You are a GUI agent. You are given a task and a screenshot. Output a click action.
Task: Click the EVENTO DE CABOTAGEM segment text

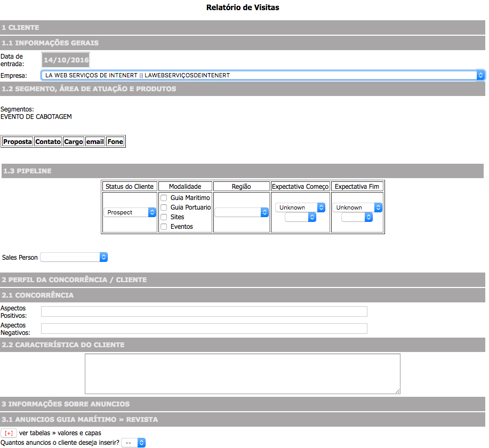pyautogui.click(x=36, y=117)
